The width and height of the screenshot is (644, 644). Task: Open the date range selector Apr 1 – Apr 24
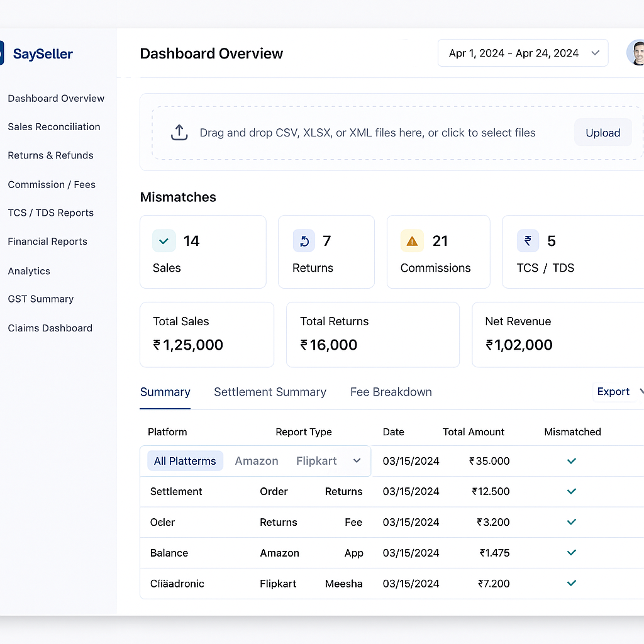tap(523, 53)
